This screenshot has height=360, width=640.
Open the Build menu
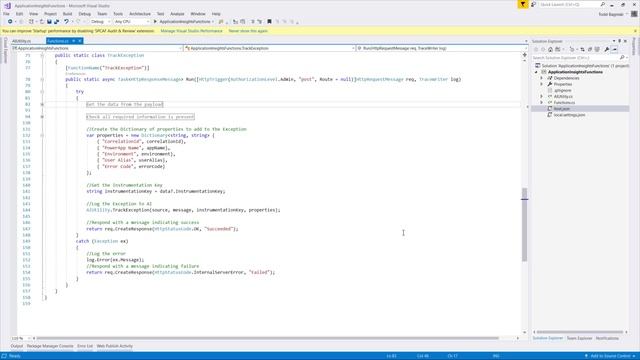click(x=67, y=14)
